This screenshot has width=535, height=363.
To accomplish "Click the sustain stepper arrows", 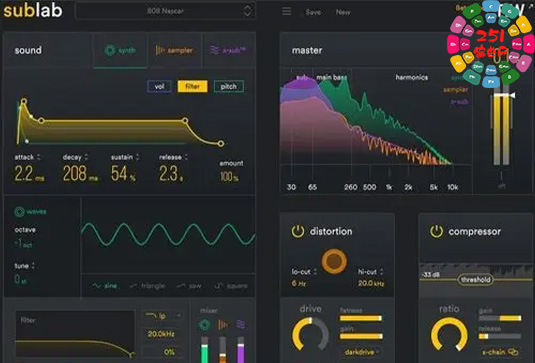I will point(138,157).
